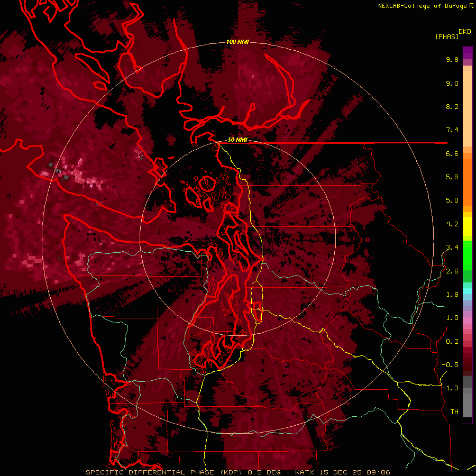
Task: Click the 8.2 value on the color scale
Action: (x=452, y=106)
